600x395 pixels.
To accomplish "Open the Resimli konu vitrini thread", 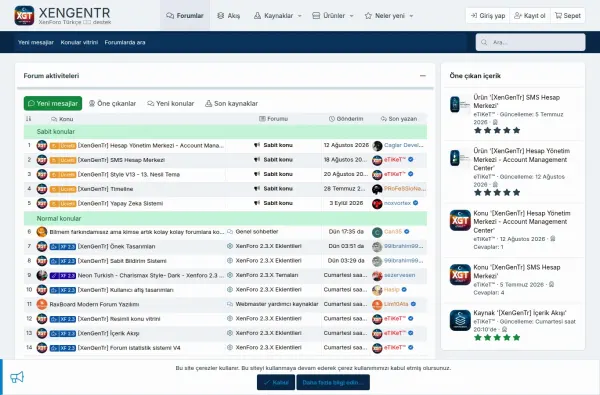I will tap(119, 319).
